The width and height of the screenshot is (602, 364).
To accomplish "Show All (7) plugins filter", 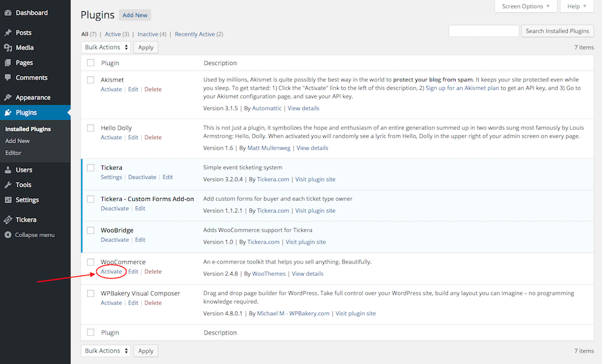I will [89, 34].
